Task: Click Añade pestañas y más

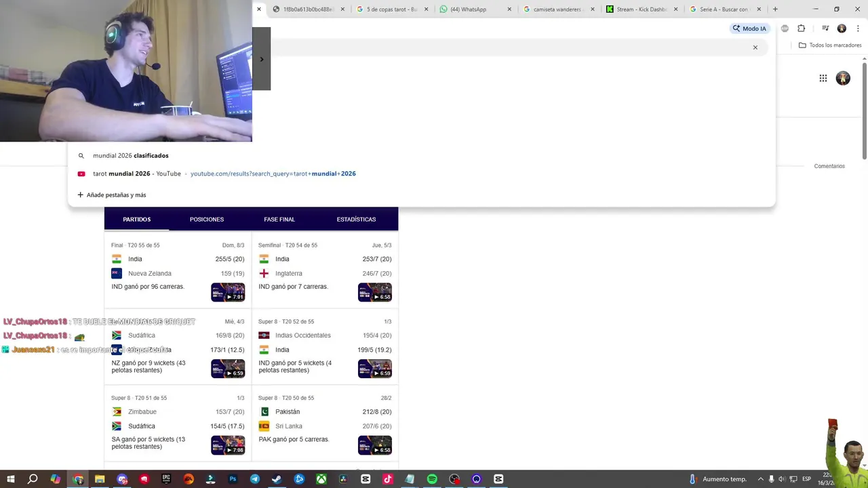Action: pyautogui.click(x=112, y=195)
